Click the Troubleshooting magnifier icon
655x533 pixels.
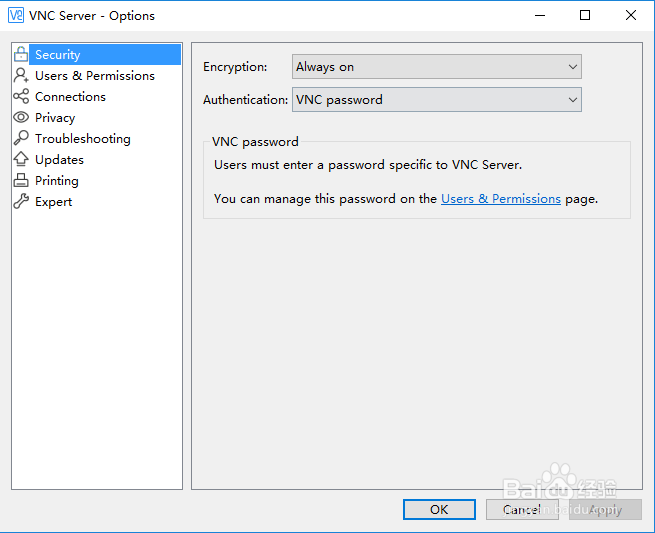pos(21,139)
